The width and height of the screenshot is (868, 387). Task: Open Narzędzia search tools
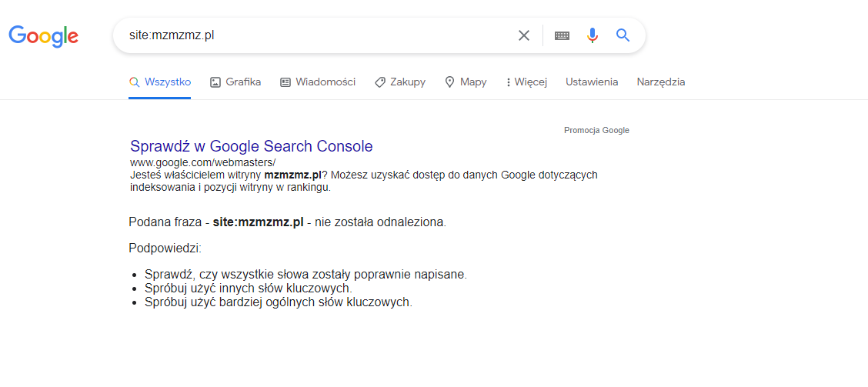point(661,82)
